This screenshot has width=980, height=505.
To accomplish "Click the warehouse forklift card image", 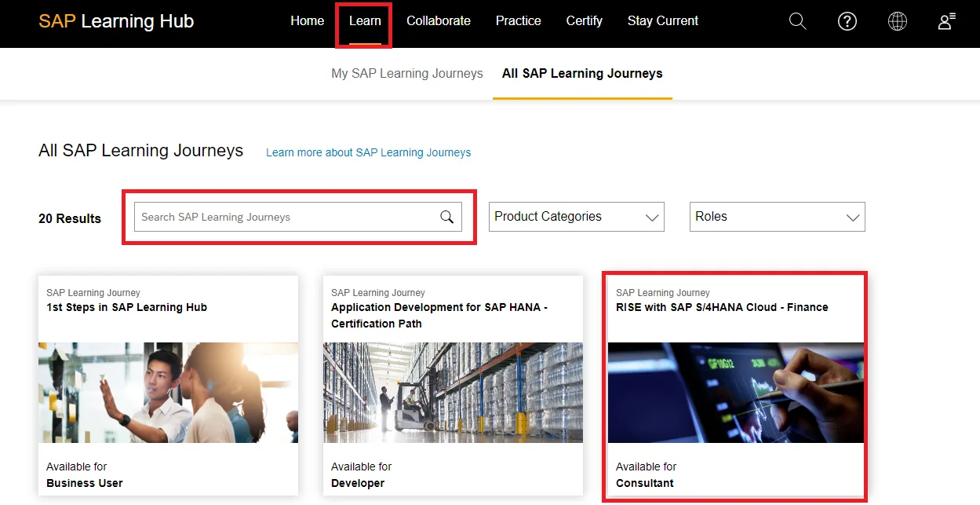I will (x=453, y=393).
